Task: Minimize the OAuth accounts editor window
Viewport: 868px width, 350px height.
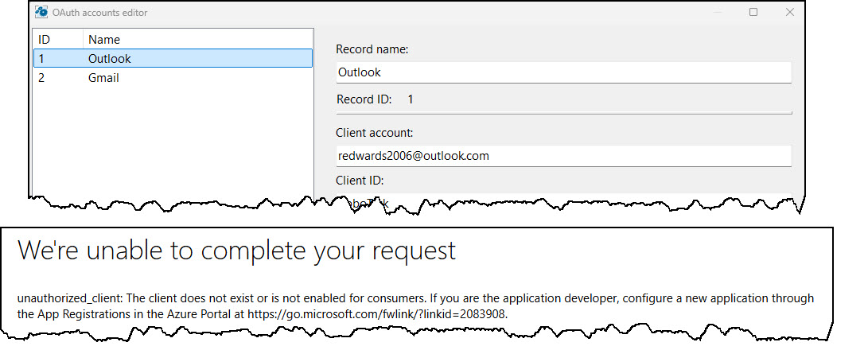Action: tap(718, 12)
